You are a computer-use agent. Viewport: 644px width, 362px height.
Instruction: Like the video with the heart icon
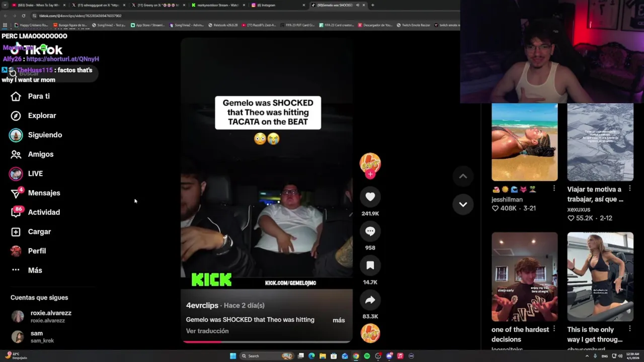point(370,197)
